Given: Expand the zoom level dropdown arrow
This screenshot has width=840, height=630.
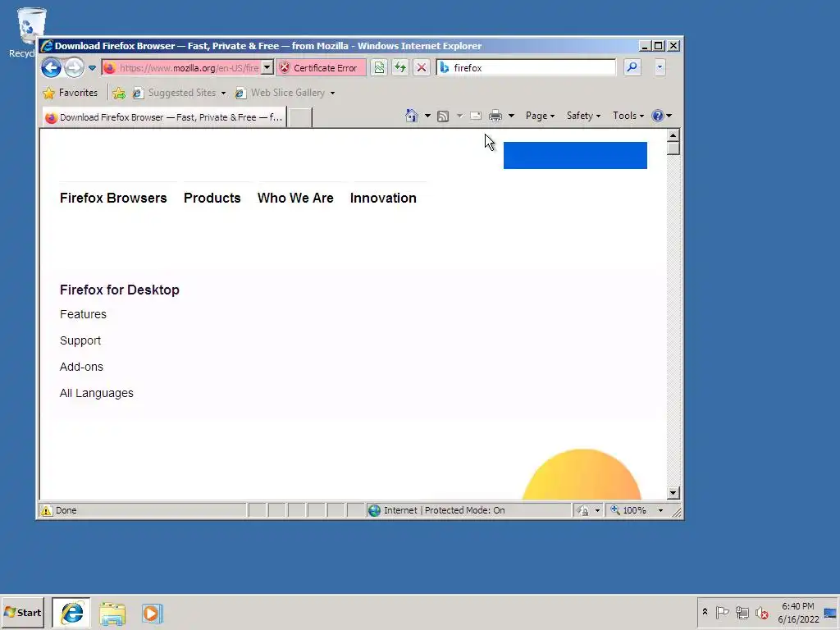Looking at the screenshot, I should click(660, 510).
